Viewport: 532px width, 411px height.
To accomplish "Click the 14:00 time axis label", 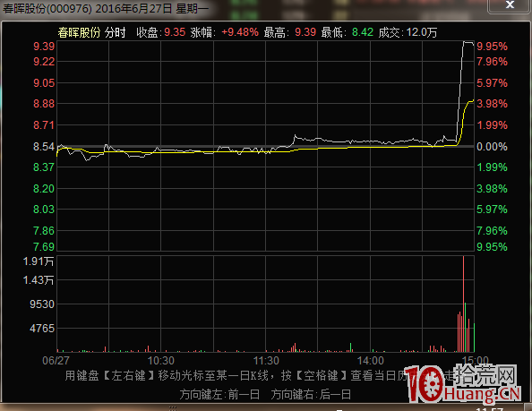I will [x=371, y=361].
